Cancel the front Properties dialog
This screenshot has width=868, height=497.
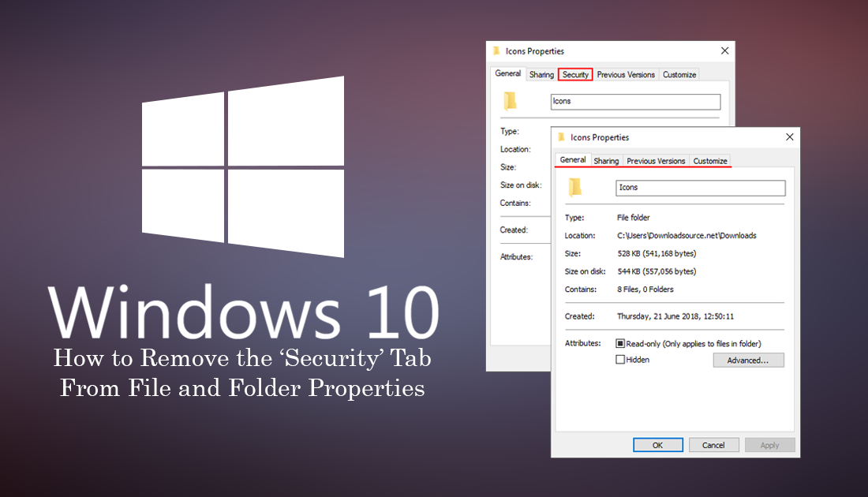coord(713,445)
